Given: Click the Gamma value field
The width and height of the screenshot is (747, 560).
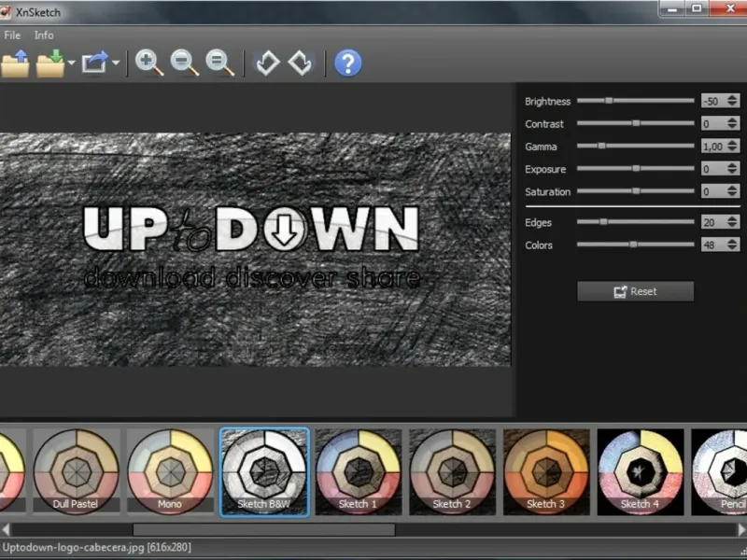Looking at the screenshot, I should (x=713, y=147).
